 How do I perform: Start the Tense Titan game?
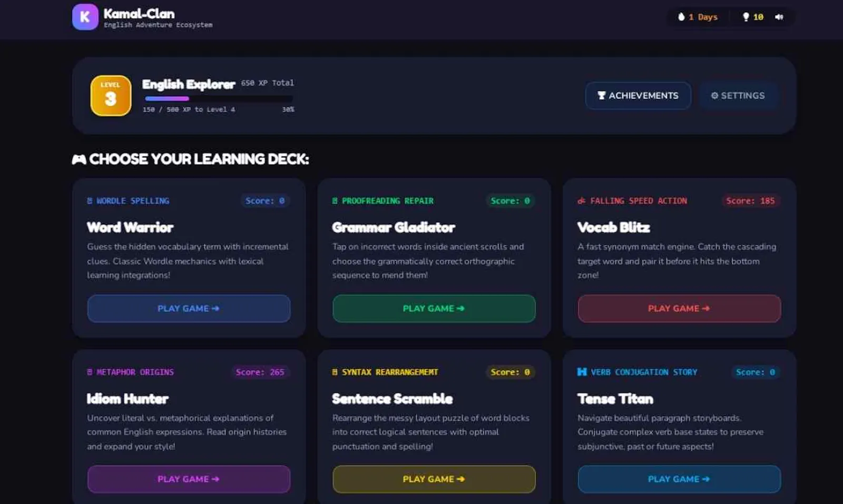[x=679, y=479]
